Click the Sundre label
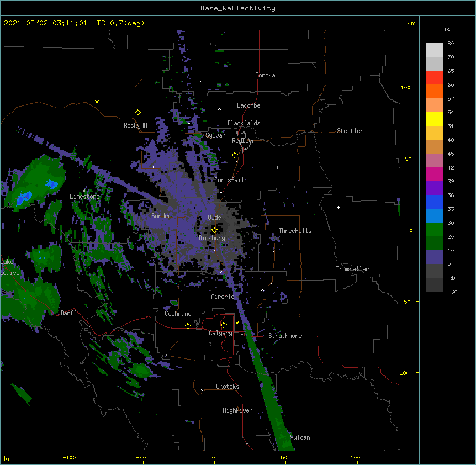Image resolution: width=476 pixels, height=465 pixels. click(x=161, y=216)
